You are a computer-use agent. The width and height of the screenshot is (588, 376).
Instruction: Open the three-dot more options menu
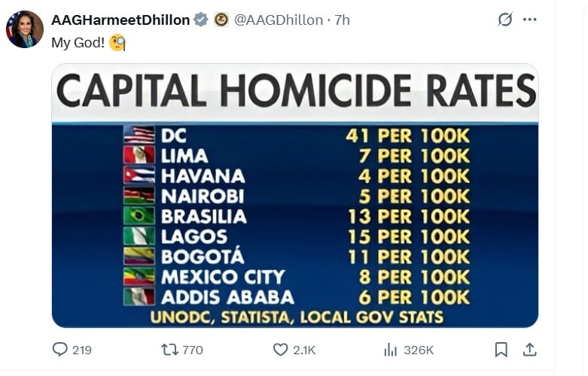[x=529, y=20]
